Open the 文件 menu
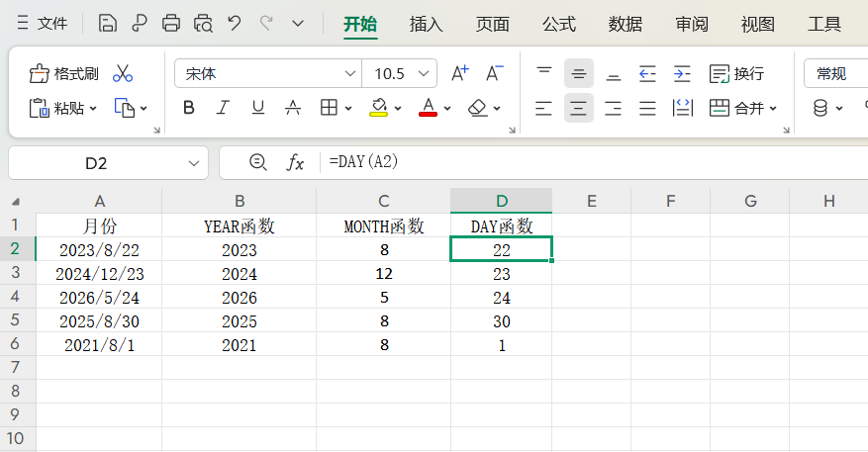The width and height of the screenshot is (868, 452). click(x=43, y=24)
